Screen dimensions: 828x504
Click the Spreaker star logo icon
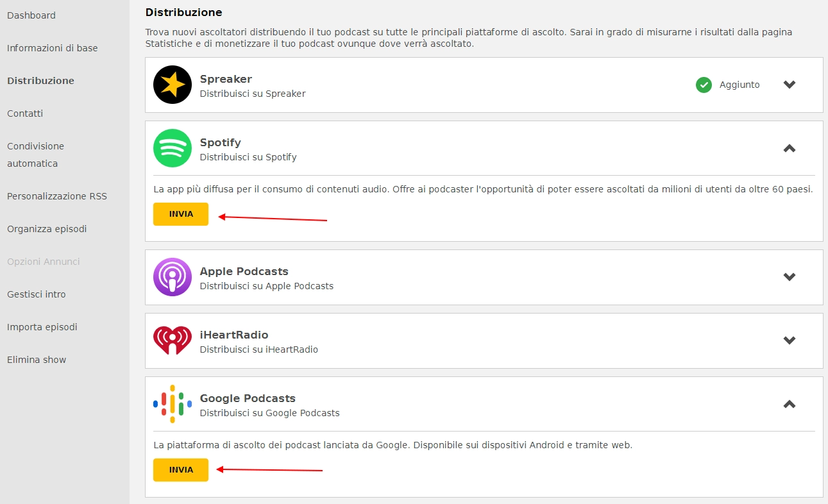click(173, 85)
